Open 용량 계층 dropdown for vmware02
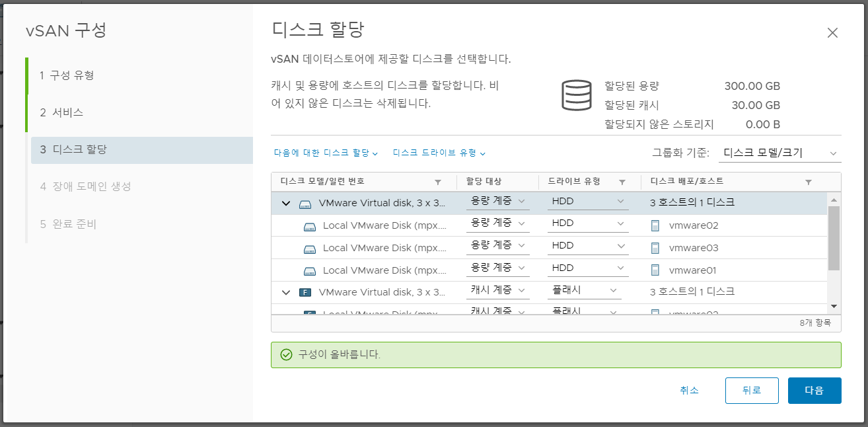 click(497, 223)
